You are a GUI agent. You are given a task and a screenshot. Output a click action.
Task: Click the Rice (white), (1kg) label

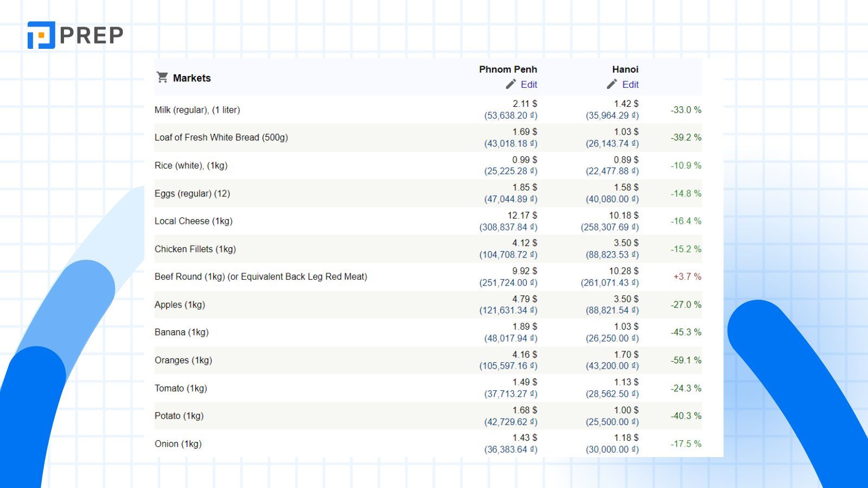191,166
